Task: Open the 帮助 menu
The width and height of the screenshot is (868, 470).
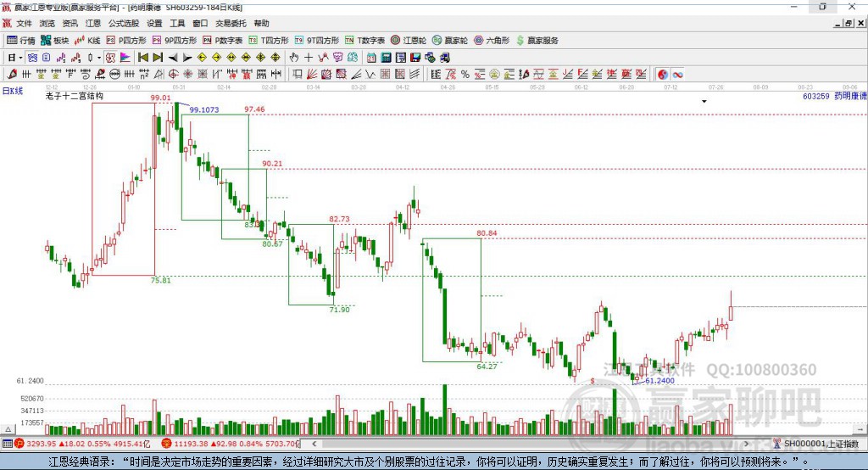Action: click(x=261, y=23)
